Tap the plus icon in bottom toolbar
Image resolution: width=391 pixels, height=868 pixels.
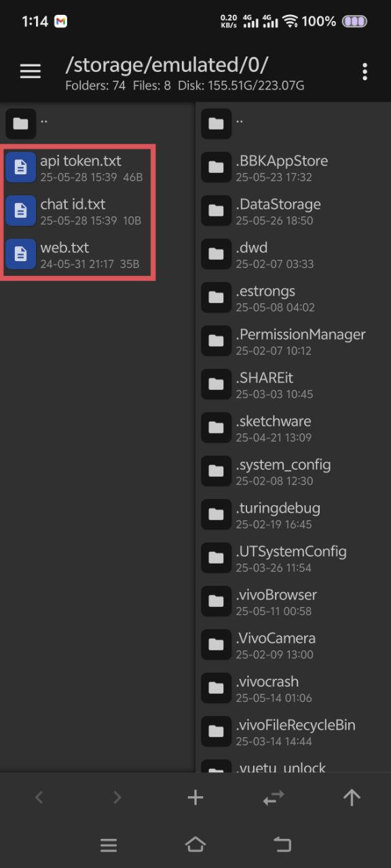195,797
